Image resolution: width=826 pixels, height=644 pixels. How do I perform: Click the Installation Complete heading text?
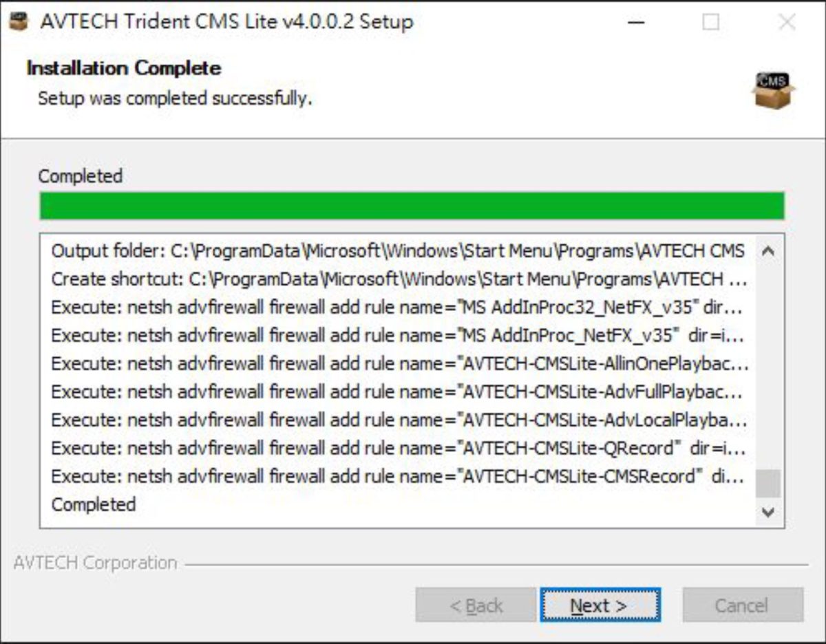(x=123, y=68)
